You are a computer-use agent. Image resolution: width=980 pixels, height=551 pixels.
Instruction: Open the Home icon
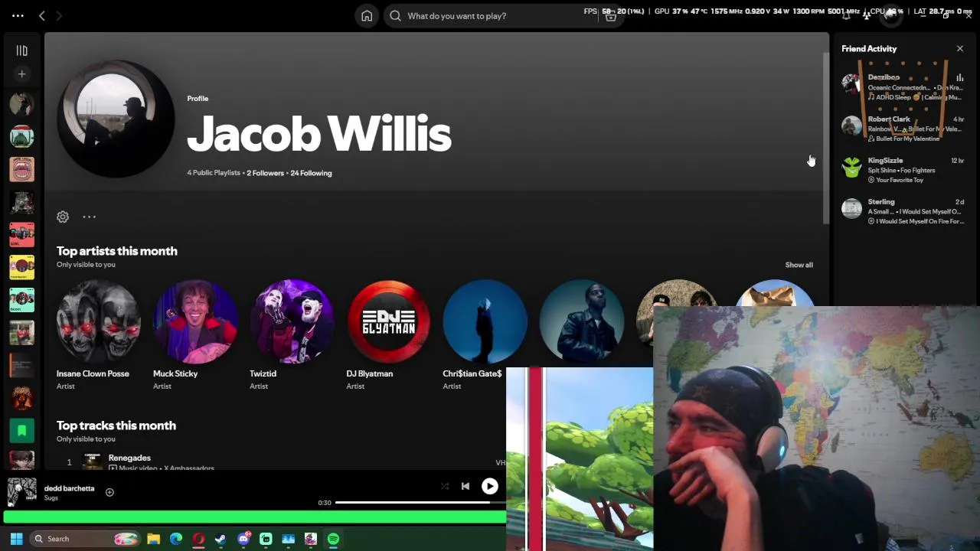[x=367, y=16]
